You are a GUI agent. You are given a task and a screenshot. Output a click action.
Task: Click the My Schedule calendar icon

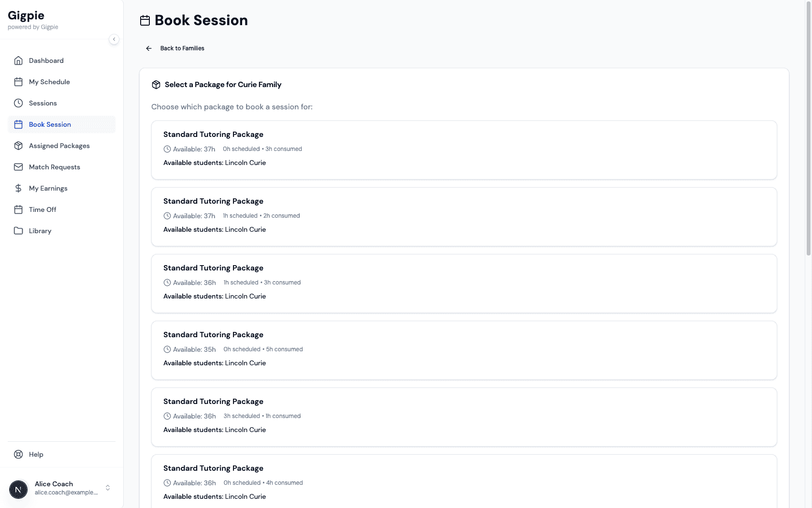(18, 82)
